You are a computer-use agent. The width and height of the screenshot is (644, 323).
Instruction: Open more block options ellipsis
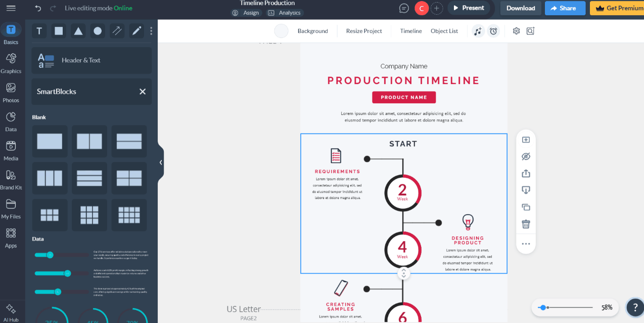pos(526,244)
